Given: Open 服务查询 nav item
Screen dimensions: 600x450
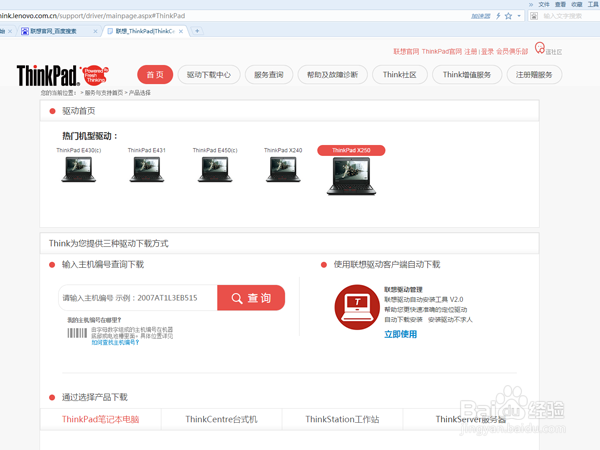Looking at the screenshot, I should point(269,75).
